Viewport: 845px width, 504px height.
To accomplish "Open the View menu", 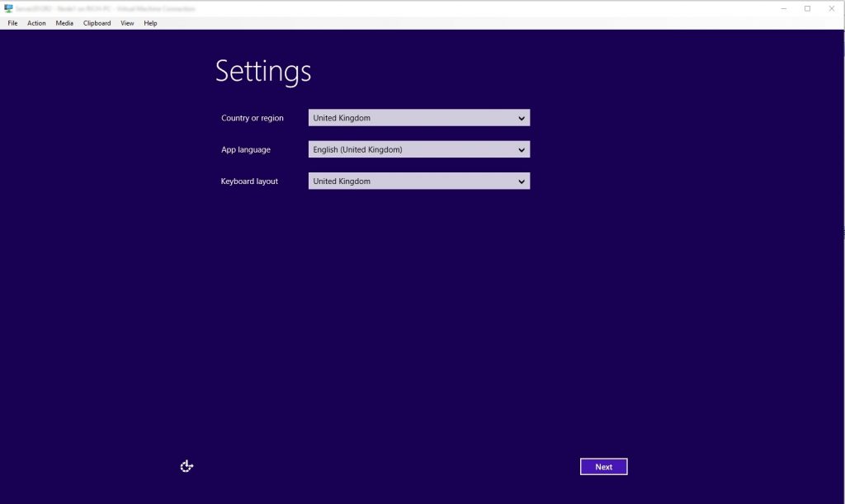I will pyautogui.click(x=126, y=23).
